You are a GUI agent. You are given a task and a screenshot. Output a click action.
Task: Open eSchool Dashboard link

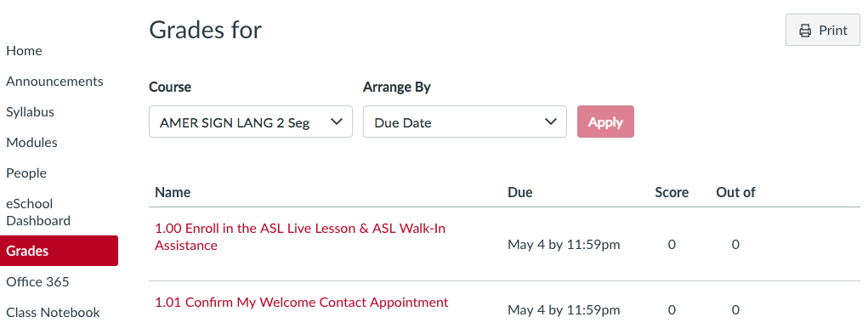pyautogui.click(x=38, y=212)
